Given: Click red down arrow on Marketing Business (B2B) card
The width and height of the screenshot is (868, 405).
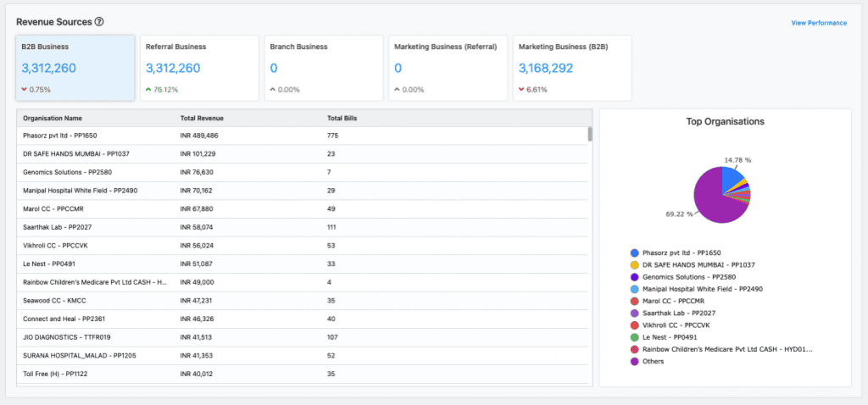Looking at the screenshot, I should coord(521,89).
